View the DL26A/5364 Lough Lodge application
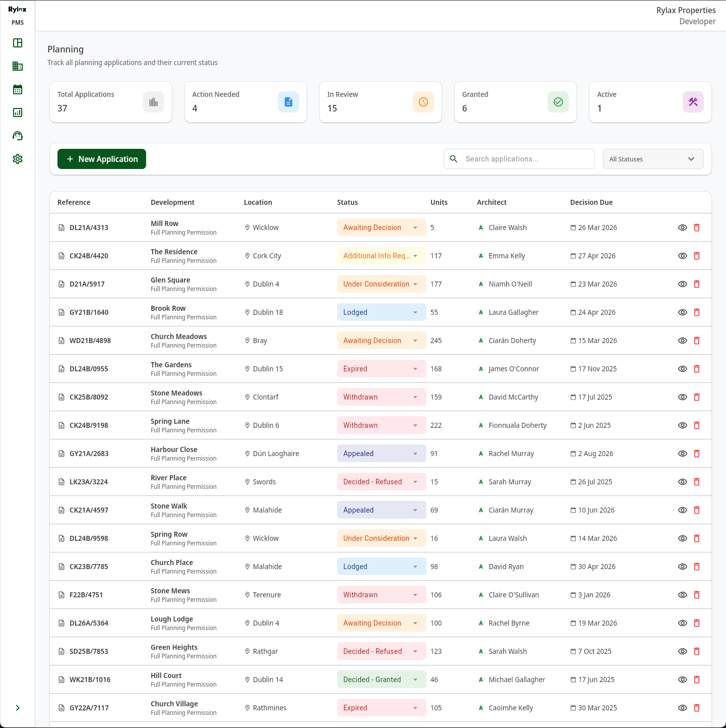Image resolution: width=726 pixels, height=728 pixels. [x=683, y=623]
